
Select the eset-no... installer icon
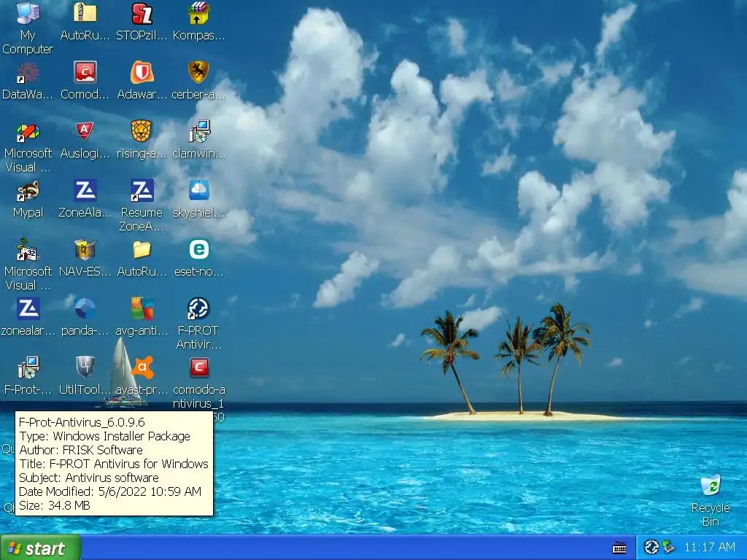tap(198, 249)
